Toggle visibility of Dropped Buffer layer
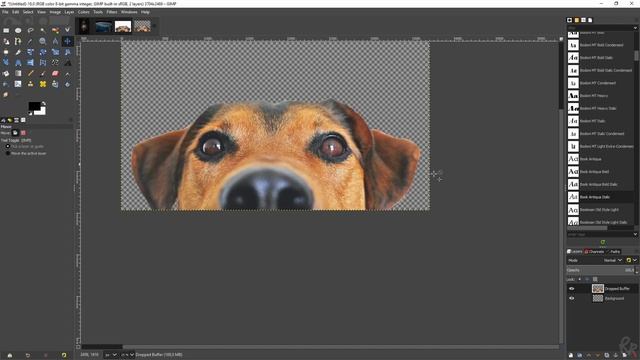The height and width of the screenshot is (360, 640). 571,289
